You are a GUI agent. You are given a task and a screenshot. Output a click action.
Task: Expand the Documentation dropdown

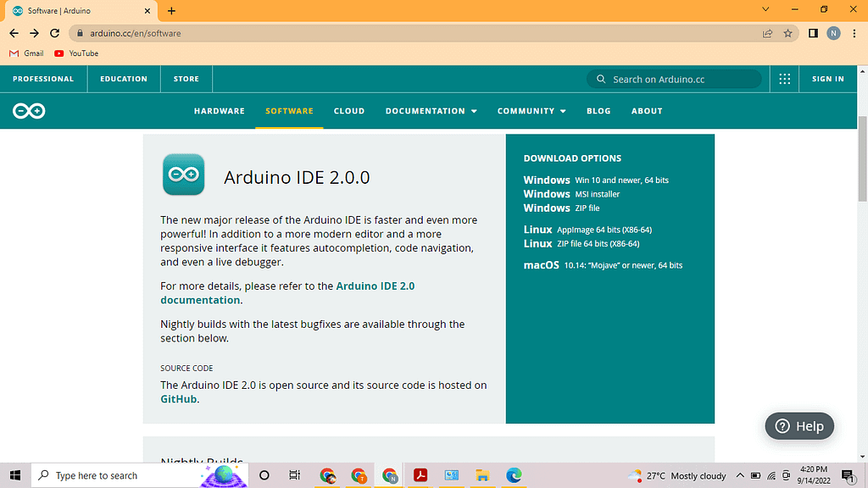click(431, 111)
